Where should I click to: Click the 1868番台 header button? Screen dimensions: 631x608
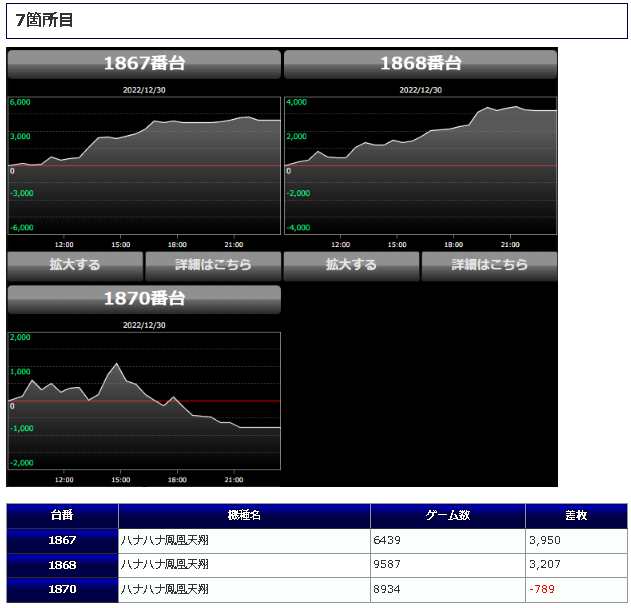coord(421,64)
